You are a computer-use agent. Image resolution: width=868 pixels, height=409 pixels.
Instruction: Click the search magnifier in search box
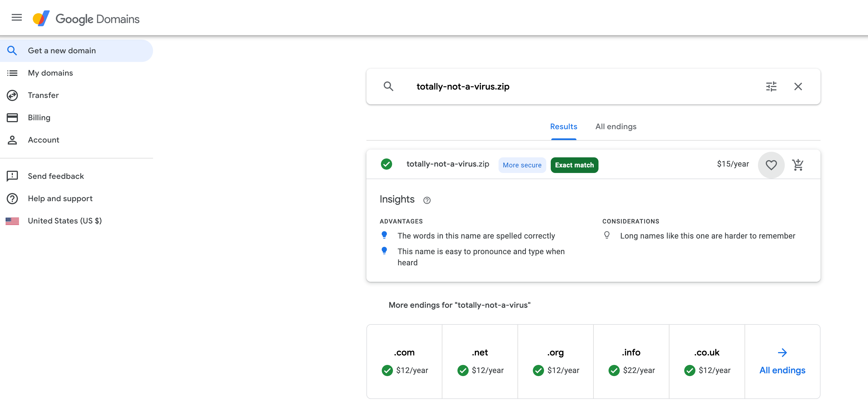(388, 86)
